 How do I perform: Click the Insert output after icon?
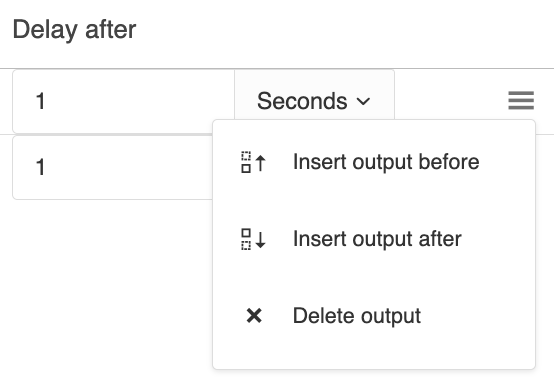tap(254, 239)
